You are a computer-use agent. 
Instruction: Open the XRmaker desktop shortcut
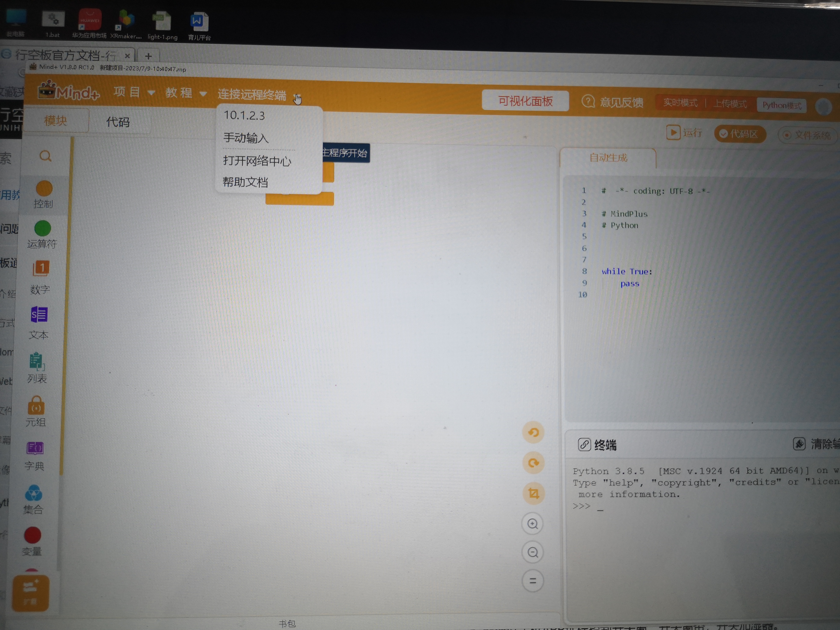[x=126, y=24]
